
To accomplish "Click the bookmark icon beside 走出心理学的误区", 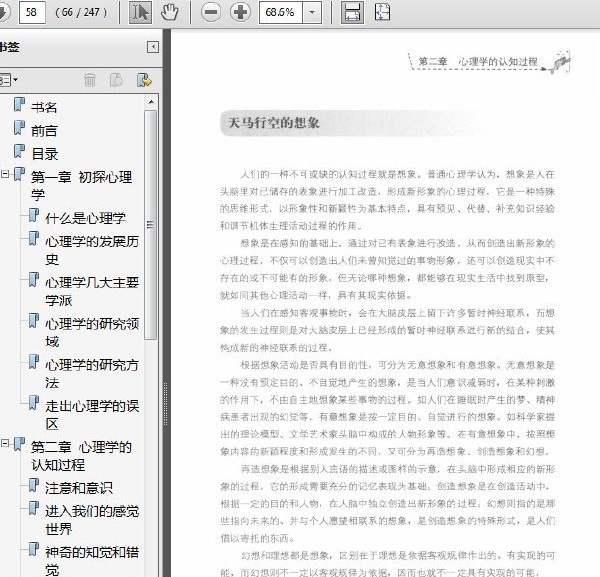I will 34,403.
